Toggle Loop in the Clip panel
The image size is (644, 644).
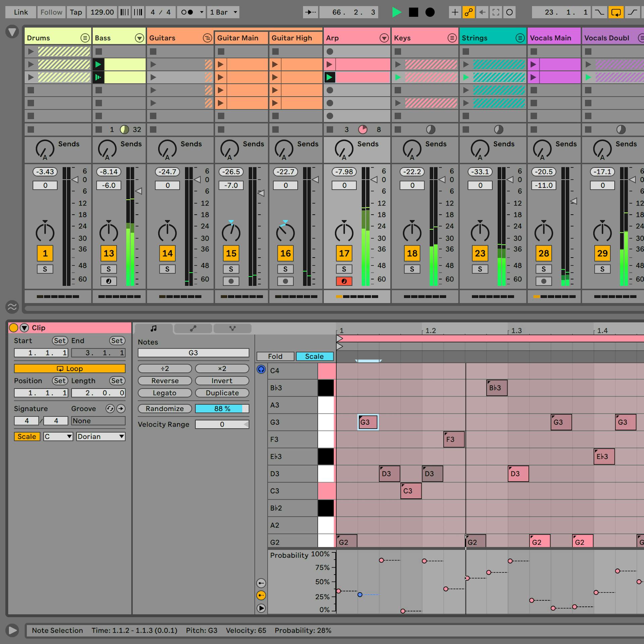point(69,368)
